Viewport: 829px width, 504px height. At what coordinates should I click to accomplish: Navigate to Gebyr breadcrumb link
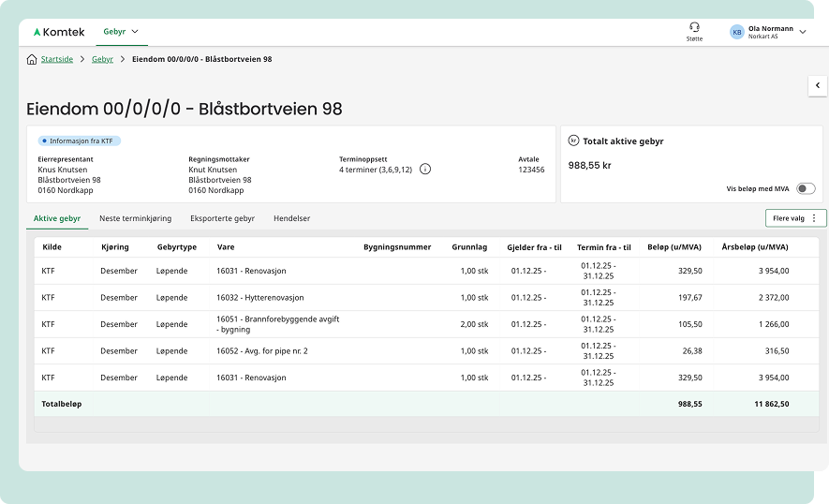tap(102, 59)
